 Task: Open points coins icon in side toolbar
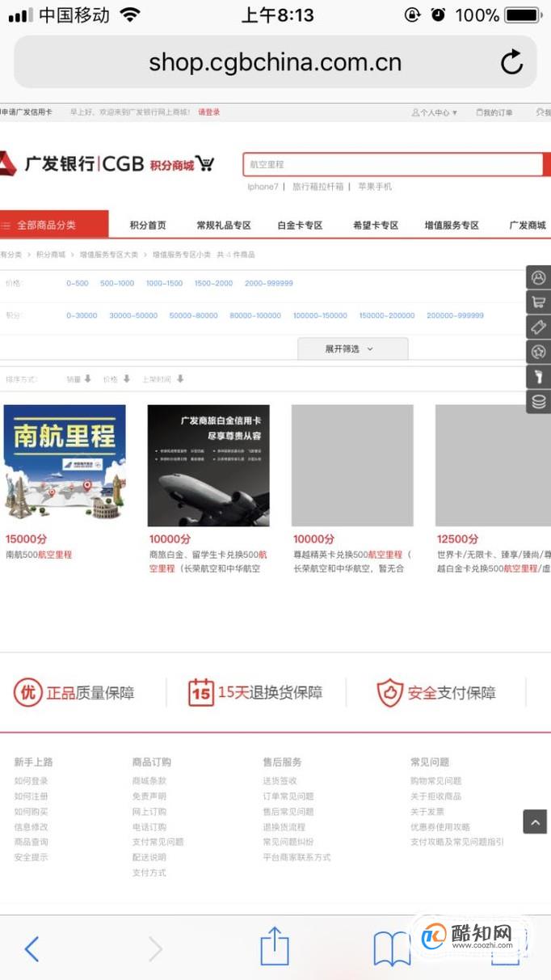pyautogui.click(x=538, y=401)
